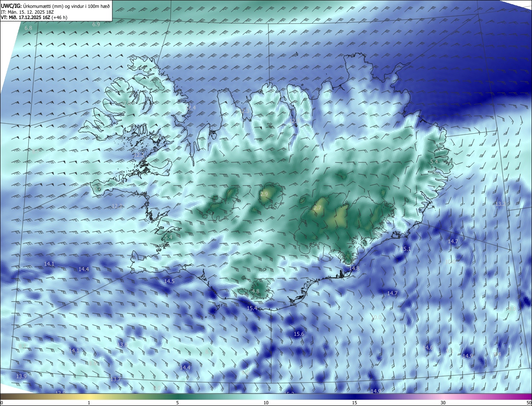This screenshot has height=406, width=532.
Task: Click the valid time line 'VT: Mið. 17.12.2025 16Z (+46 h)'
Action: pyautogui.click(x=34, y=18)
